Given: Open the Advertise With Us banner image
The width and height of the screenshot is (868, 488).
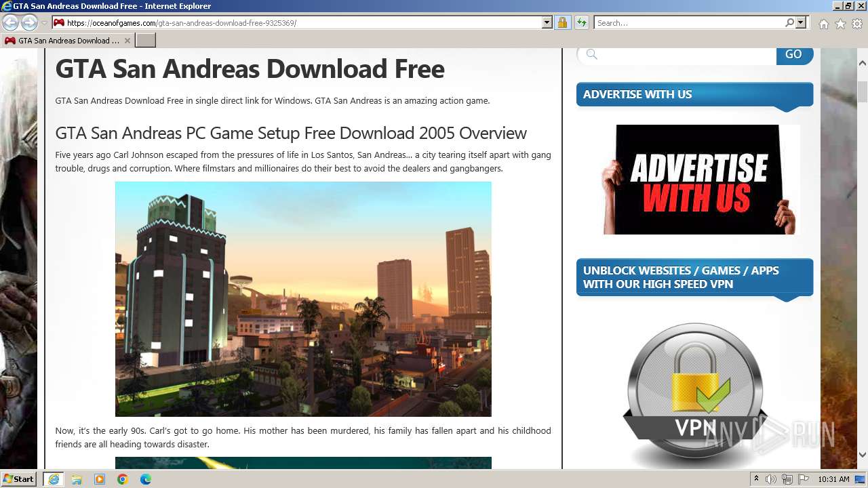Looking at the screenshot, I should point(701,180).
